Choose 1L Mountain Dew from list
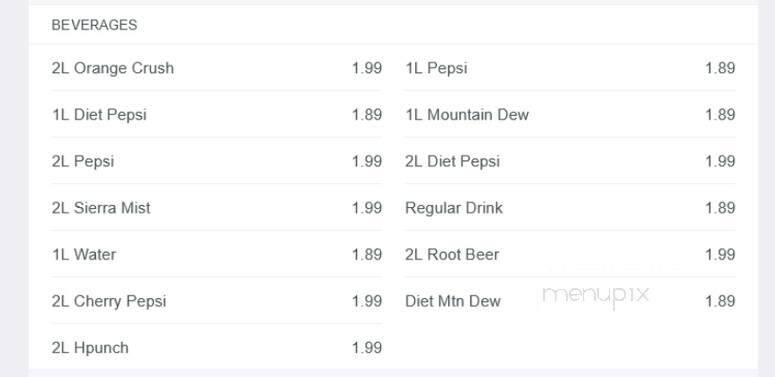Image resolution: width=775 pixels, height=377 pixels. [x=570, y=115]
